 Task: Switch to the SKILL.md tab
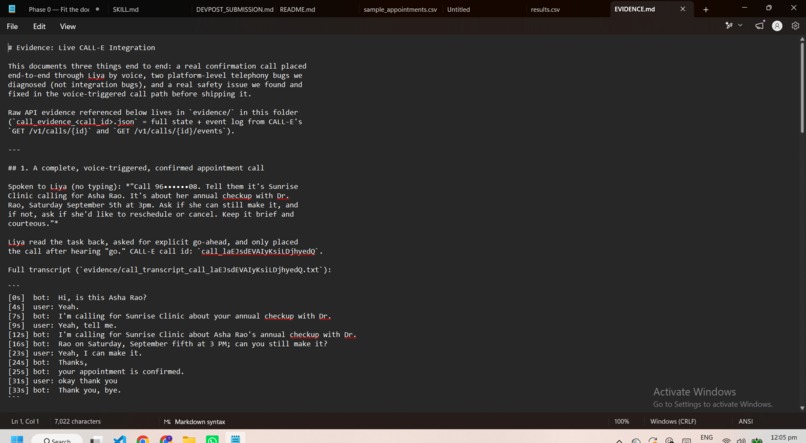[x=125, y=9]
